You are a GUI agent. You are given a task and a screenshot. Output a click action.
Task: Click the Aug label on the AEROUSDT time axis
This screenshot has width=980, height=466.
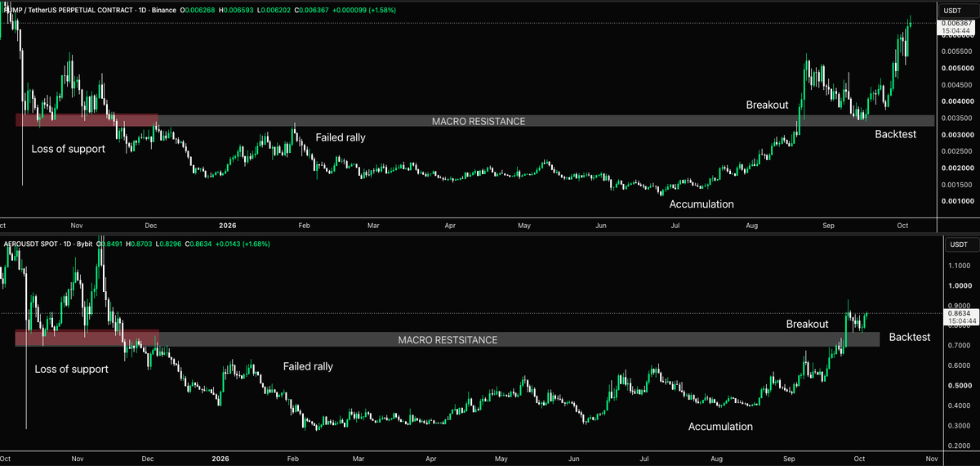tap(715, 459)
